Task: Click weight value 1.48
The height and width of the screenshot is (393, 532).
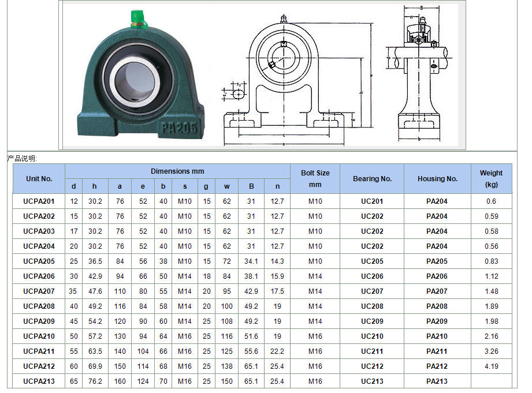Action: point(492,291)
